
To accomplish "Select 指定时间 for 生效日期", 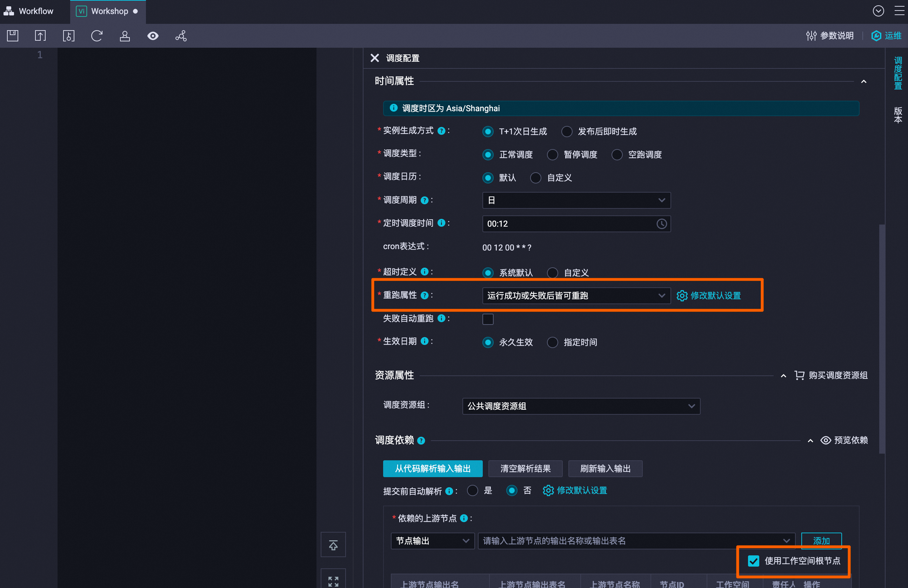I will [553, 342].
